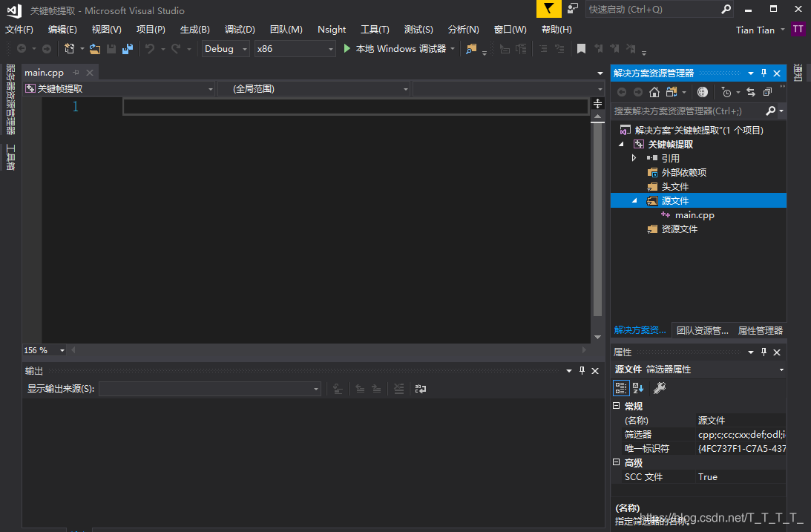
Task: Toggle the bookmark icon in toolbar
Action: 582,48
